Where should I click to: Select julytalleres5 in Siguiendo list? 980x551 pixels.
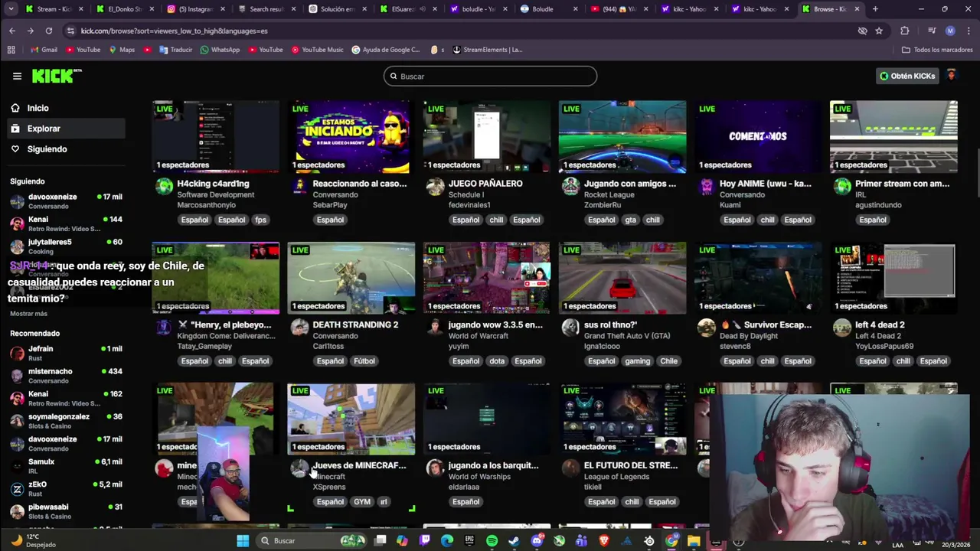click(x=65, y=246)
